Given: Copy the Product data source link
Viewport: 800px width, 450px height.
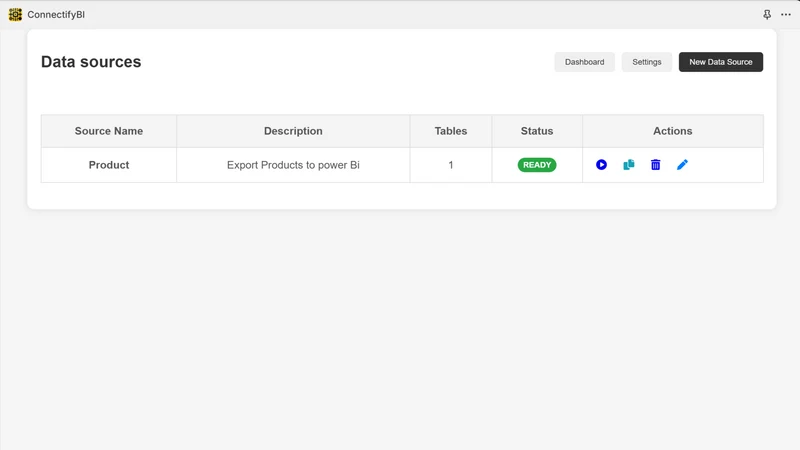Looking at the screenshot, I should [629, 165].
